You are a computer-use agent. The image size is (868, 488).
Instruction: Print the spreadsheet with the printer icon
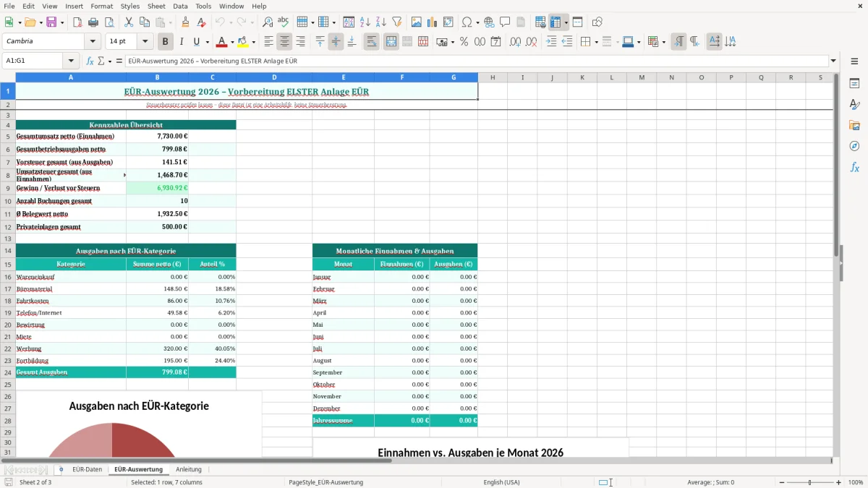93,22
